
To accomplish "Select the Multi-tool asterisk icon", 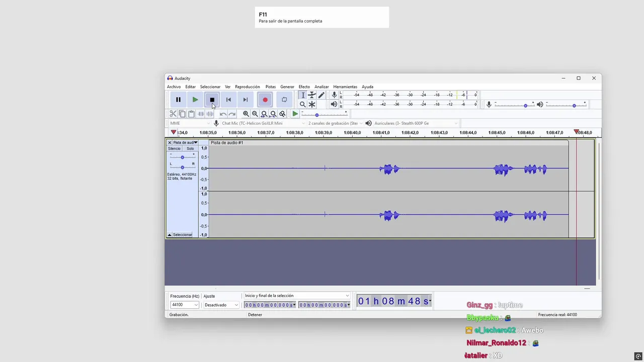I will click(x=312, y=104).
